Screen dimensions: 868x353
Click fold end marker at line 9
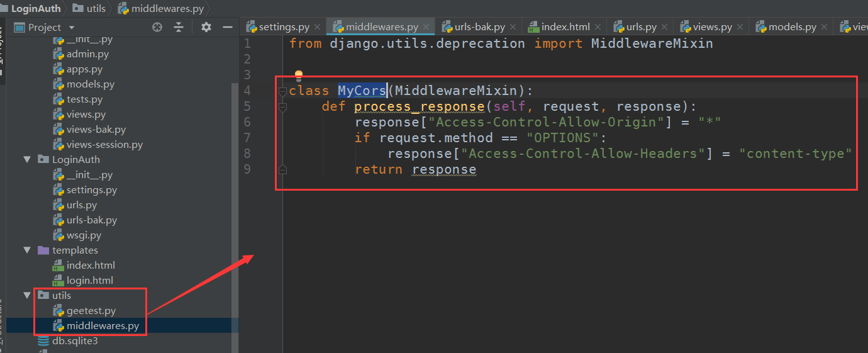coord(282,169)
